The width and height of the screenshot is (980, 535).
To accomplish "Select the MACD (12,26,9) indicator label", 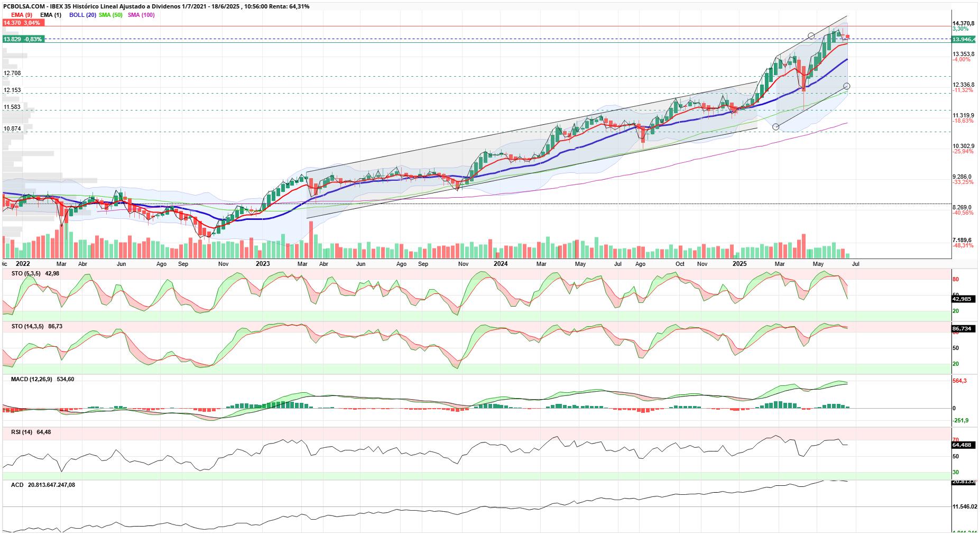I will coord(32,379).
